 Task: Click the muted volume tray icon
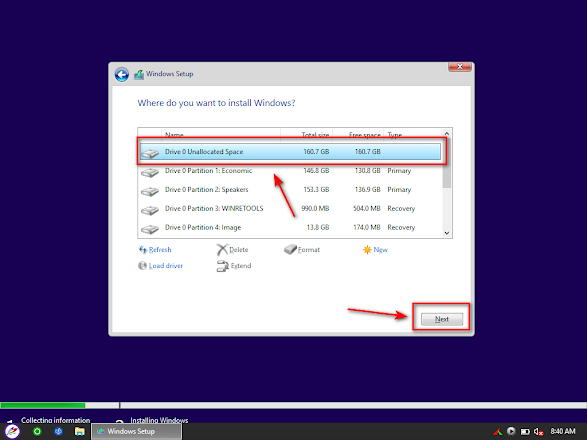pyautogui.click(x=539, y=432)
